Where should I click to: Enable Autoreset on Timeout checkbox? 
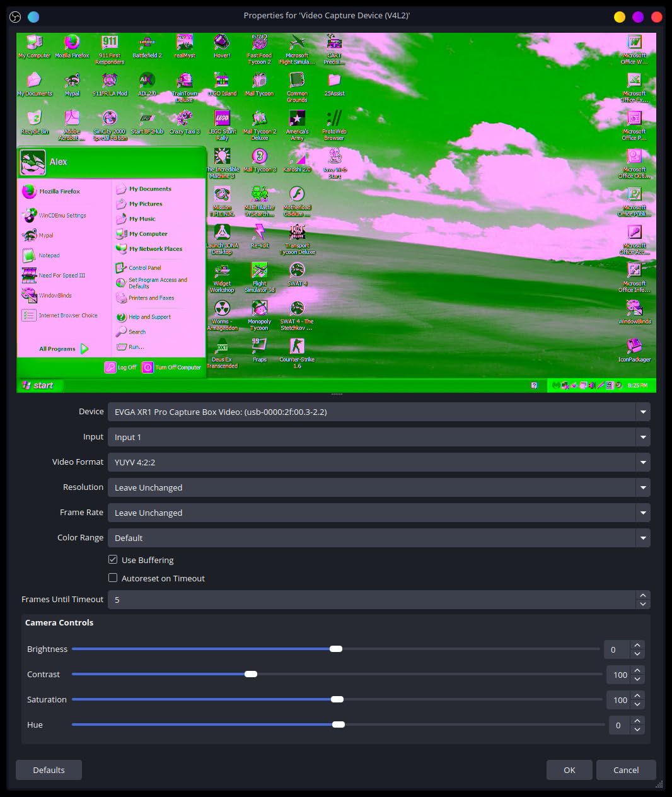coord(113,578)
